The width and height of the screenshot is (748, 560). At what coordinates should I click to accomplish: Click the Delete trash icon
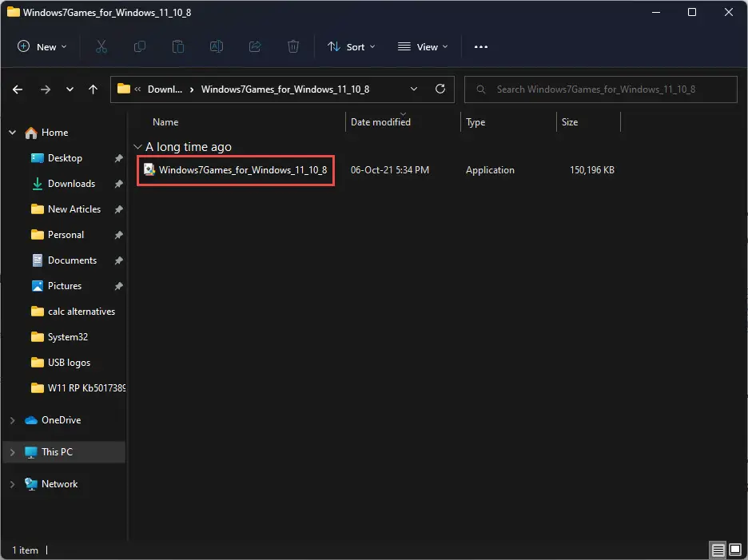(293, 47)
